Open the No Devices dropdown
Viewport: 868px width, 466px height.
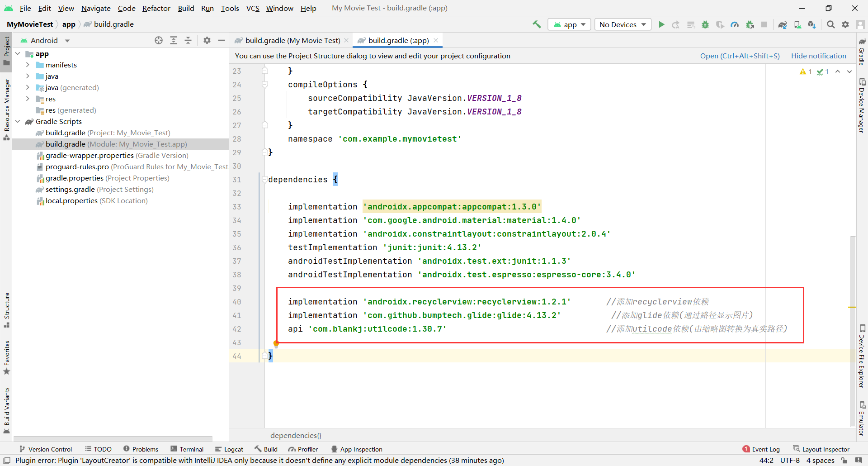(623, 24)
